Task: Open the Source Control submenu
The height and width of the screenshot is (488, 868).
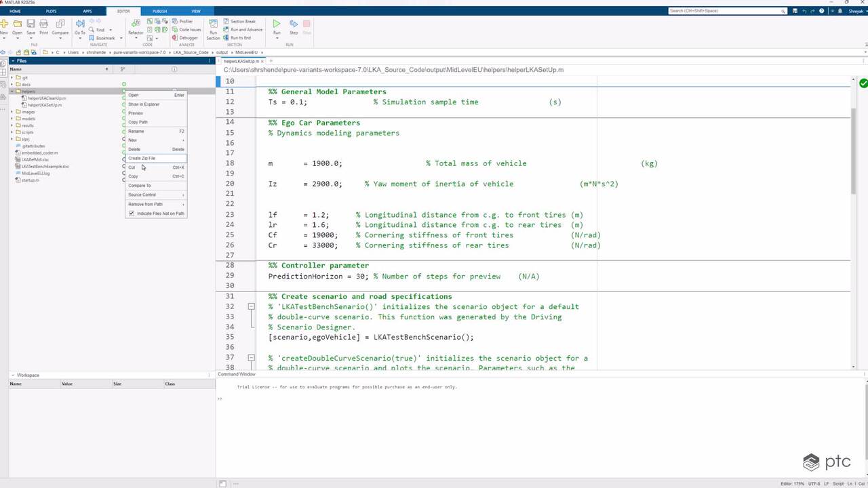Action: coord(156,195)
